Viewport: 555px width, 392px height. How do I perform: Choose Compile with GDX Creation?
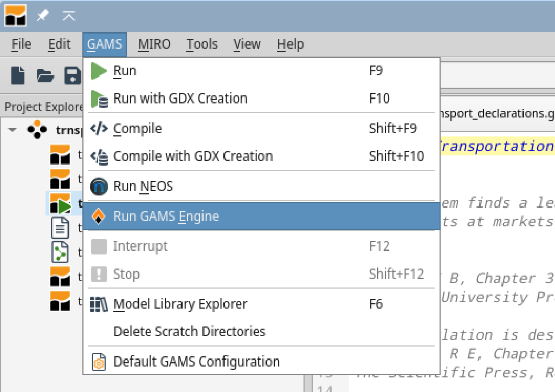point(262,156)
